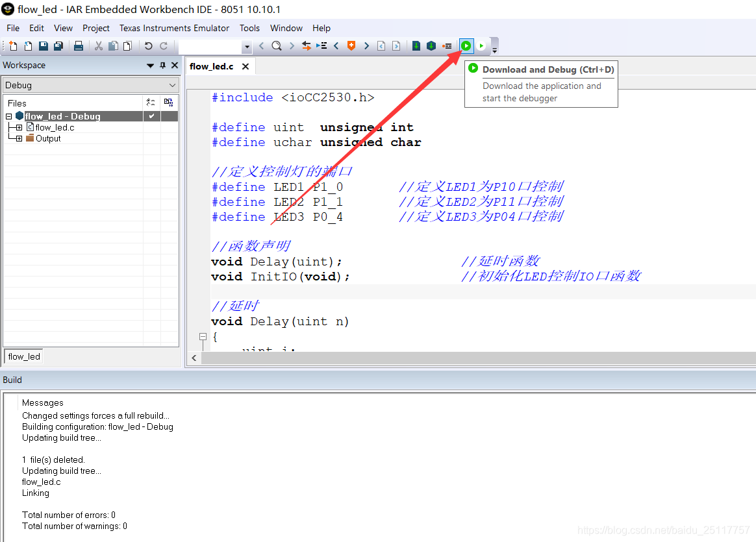756x542 pixels.
Task: Click 'Total number of warnings: 0' message
Action: [x=74, y=526]
